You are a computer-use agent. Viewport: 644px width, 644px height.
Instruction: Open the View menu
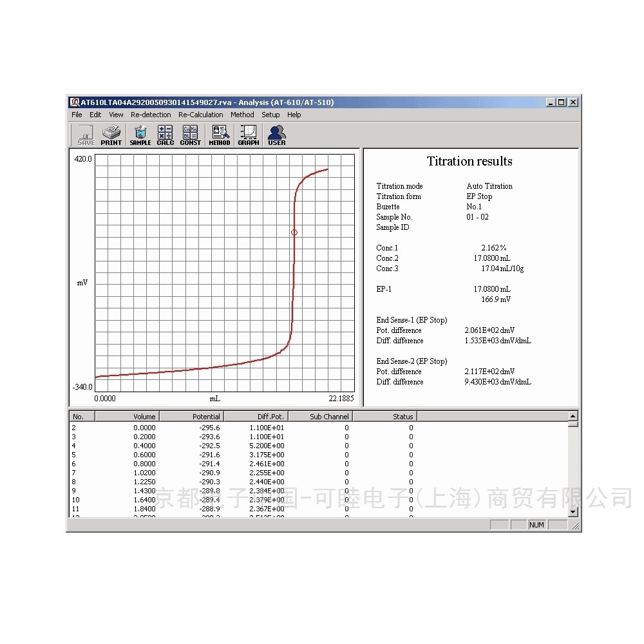pyautogui.click(x=116, y=115)
